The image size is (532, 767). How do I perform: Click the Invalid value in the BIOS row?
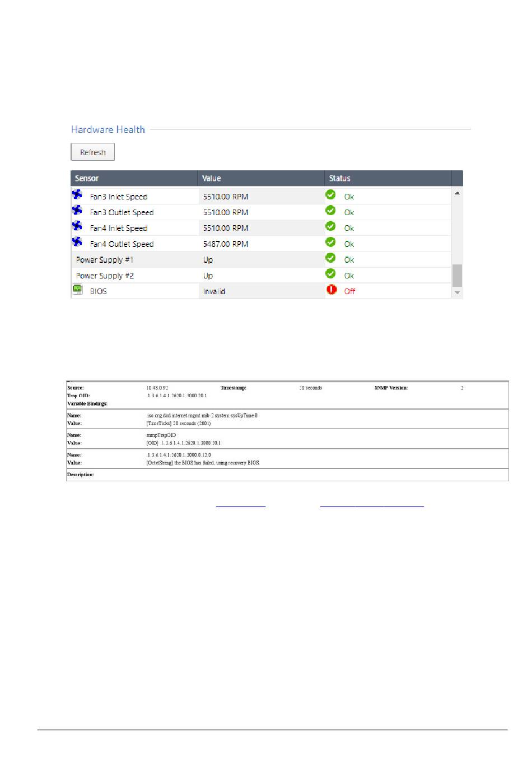tap(214, 291)
